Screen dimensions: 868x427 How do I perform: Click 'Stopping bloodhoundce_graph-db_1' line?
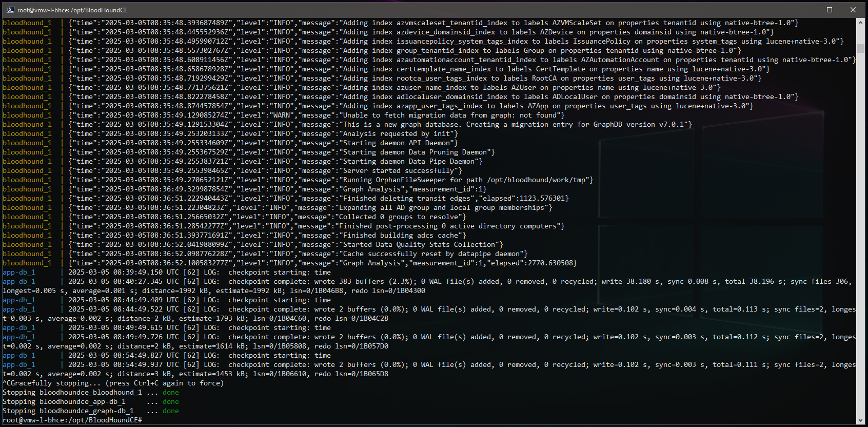coord(91,411)
